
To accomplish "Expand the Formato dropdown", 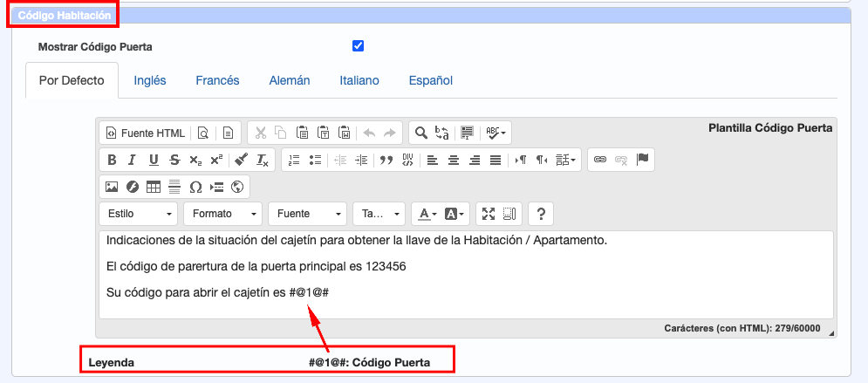I will (222, 214).
